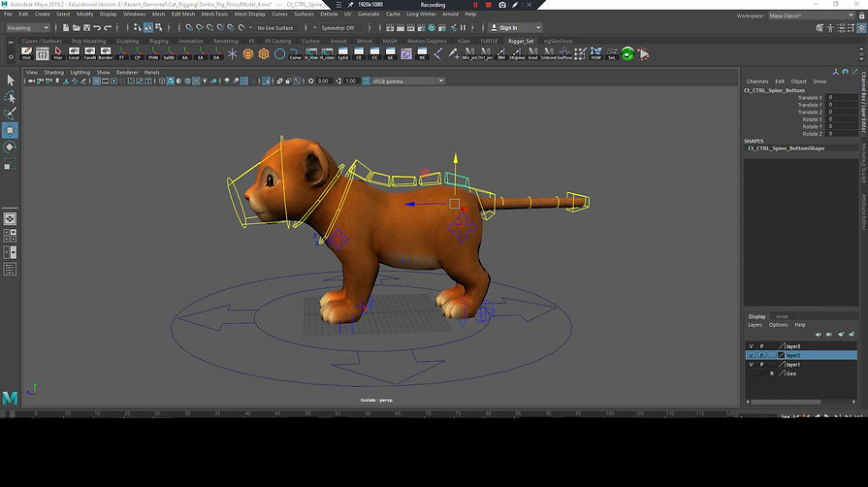Click the IKspine shelf icon
This screenshot has height=487, width=868.
(518, 54)
